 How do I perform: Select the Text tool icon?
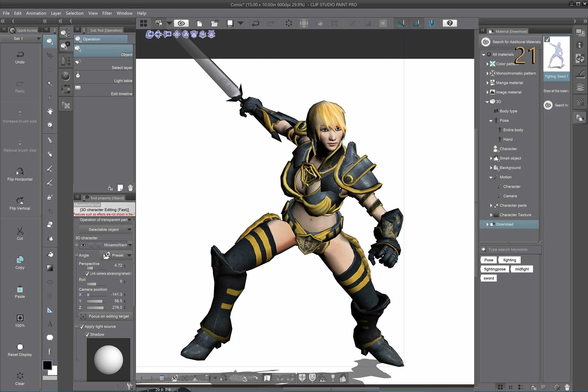(x=50, y=324)
